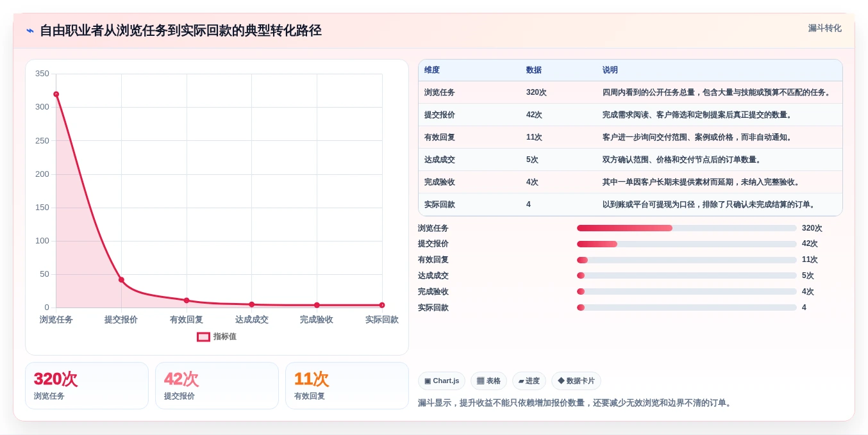Click the description starting 四周内看到的公开任务总量

click(x=717, y=92)
